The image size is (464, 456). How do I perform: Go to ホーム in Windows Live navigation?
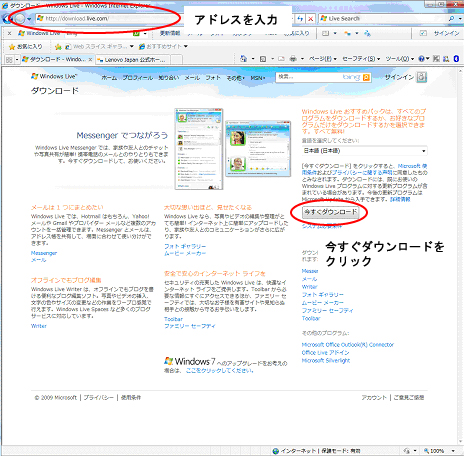(109, 78)
